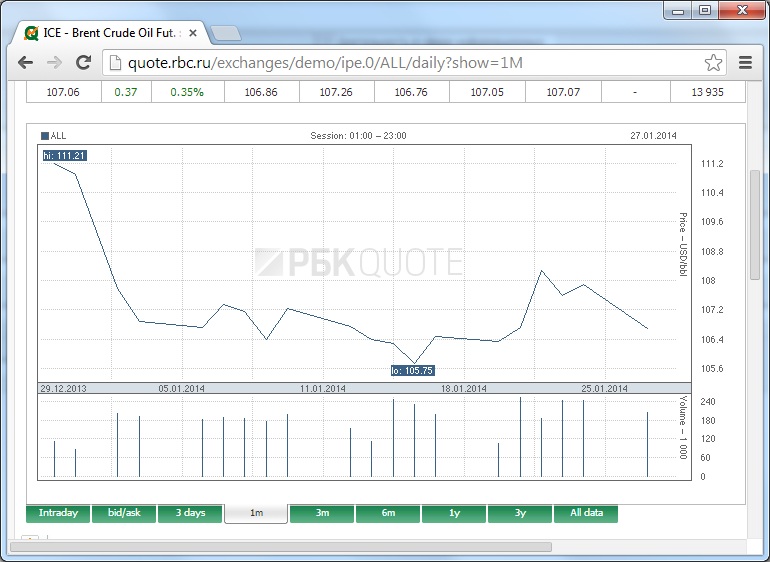The height and width of the screenshot is (562, 770).
Task: Click the 11.01.2014 axis date
Action: [x=323, y=389]
